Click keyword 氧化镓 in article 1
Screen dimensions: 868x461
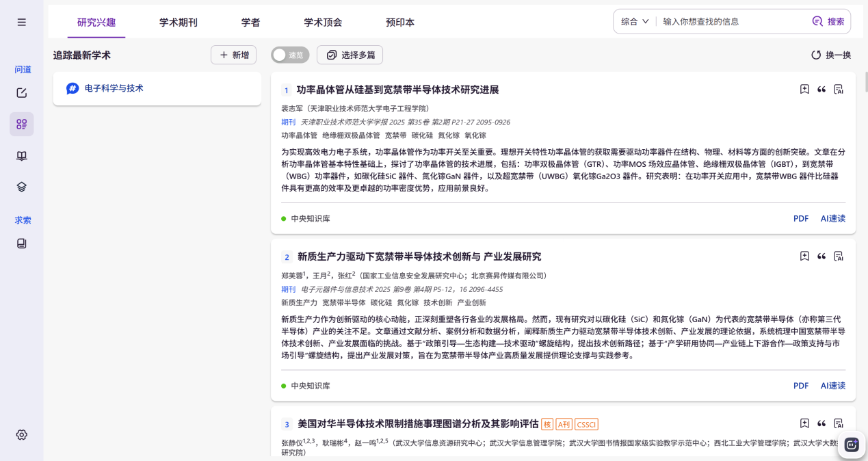(475, 135)
